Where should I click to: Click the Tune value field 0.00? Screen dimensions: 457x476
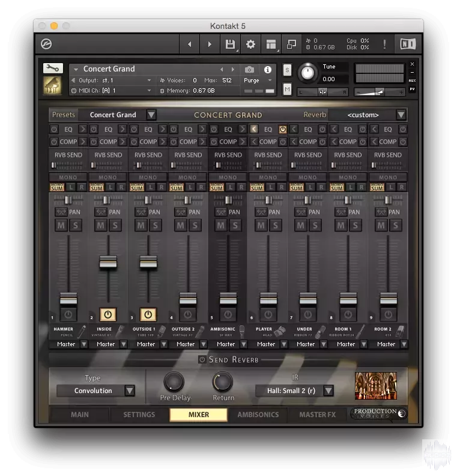pos(329,79)
